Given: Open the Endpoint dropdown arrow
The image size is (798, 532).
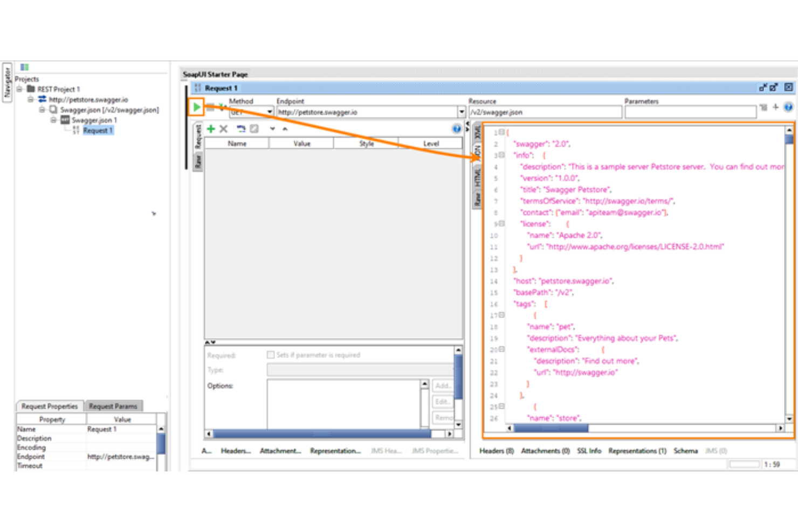Looking at the screenshot, I should pos(462,112).
